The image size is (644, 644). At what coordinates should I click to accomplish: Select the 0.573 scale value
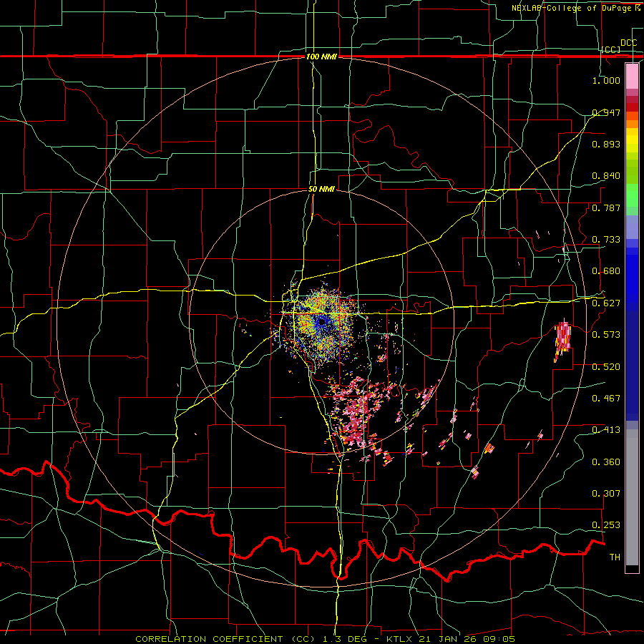point(606,335)
